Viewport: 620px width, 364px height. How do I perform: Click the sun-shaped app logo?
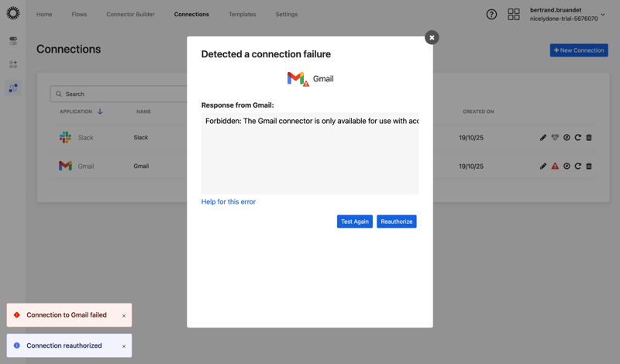click(13, 13)
